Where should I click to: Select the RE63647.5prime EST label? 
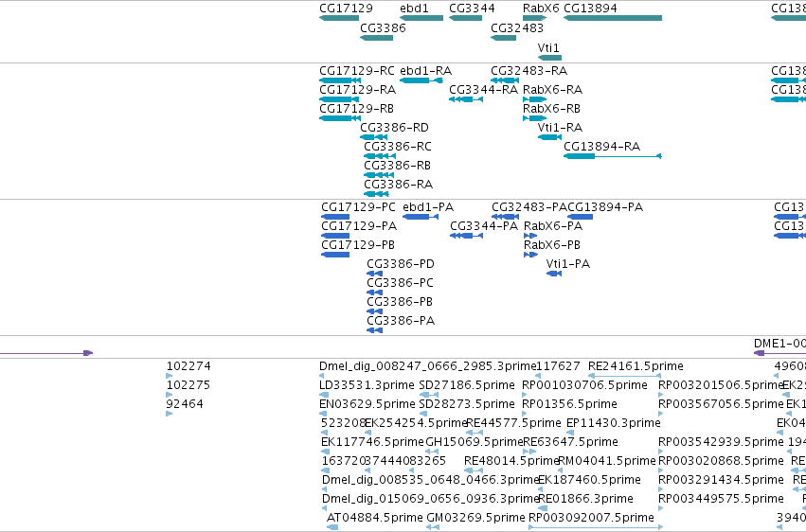[570, 443]
